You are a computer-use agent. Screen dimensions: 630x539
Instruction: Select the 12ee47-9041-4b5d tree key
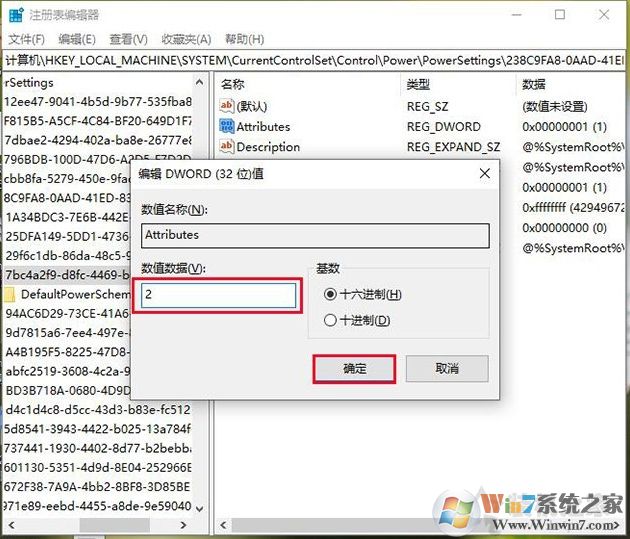point(98,102)
